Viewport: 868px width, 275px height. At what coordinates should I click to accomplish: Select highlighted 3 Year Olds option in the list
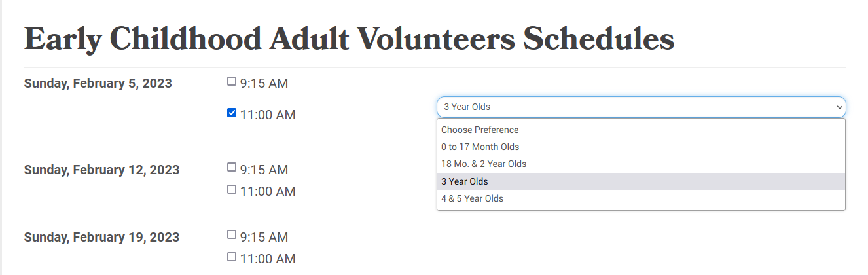tap(465, 181)
